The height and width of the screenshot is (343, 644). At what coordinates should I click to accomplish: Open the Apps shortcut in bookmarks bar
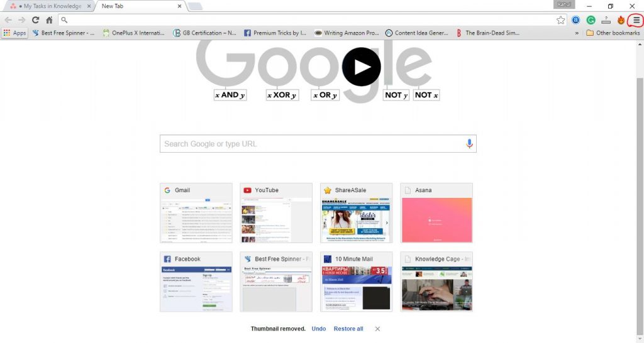point(15,33)
